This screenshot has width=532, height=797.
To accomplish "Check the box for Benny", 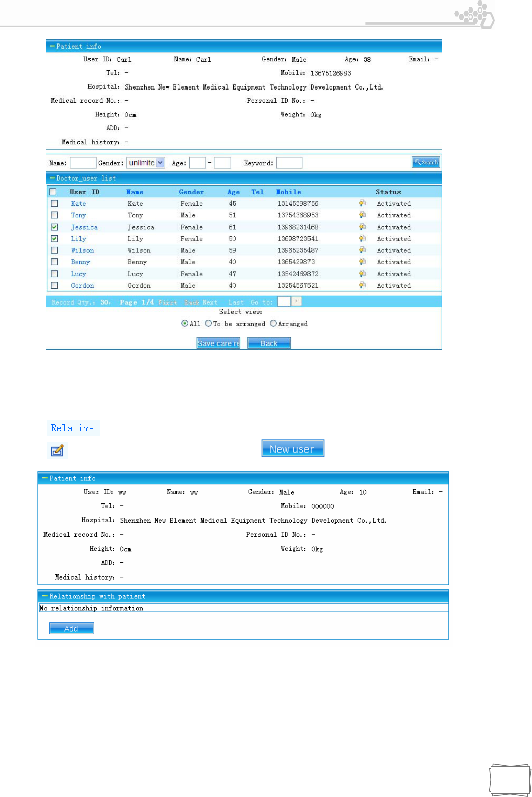I will tap(54, 262).
